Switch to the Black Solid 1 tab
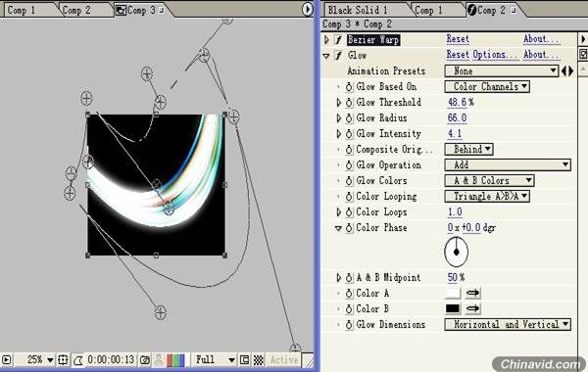The image size is (588, 372). coord(358,10)
